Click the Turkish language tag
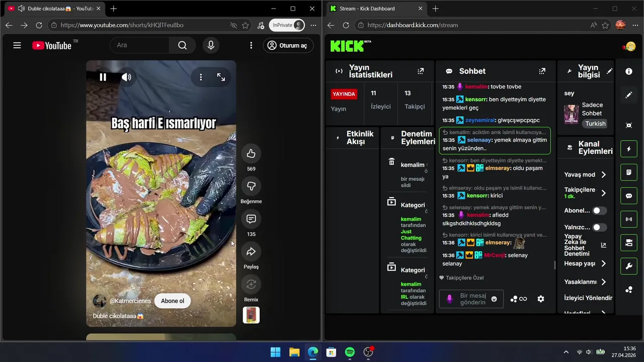This screenshot has height=362, width=644. (595, 124)
